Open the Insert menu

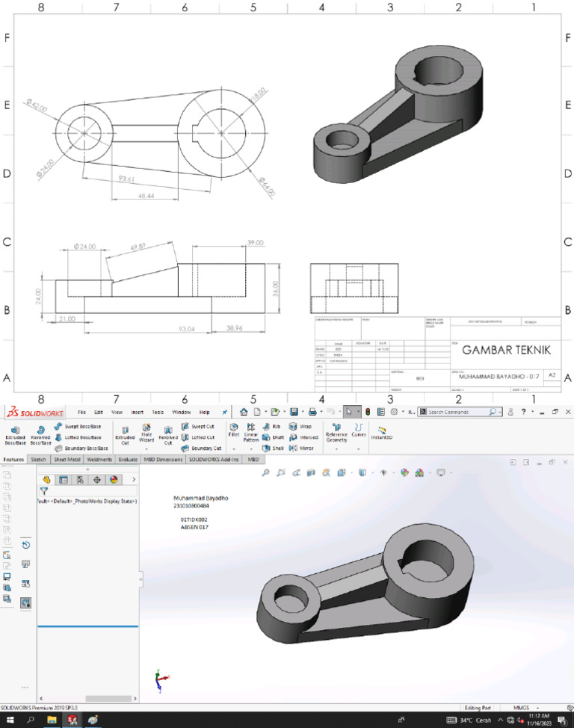click(x=137, y=412)
